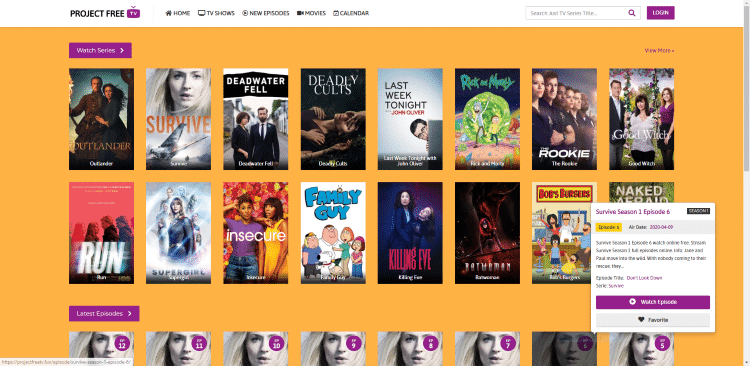The width and height of the screenshot is (750, 366).
Task: Click EP 8 badge on episode thumbnail
Action: (430, 343)
